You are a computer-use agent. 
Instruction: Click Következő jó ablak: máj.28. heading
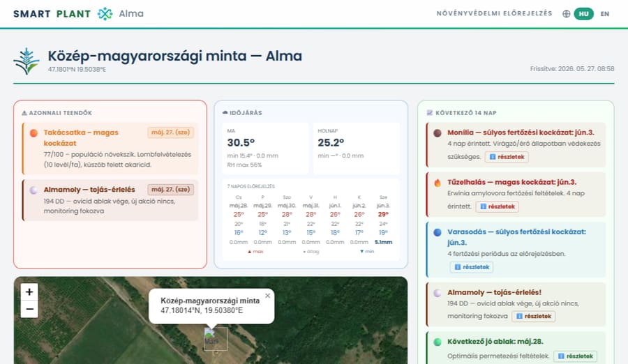[495, 342]
